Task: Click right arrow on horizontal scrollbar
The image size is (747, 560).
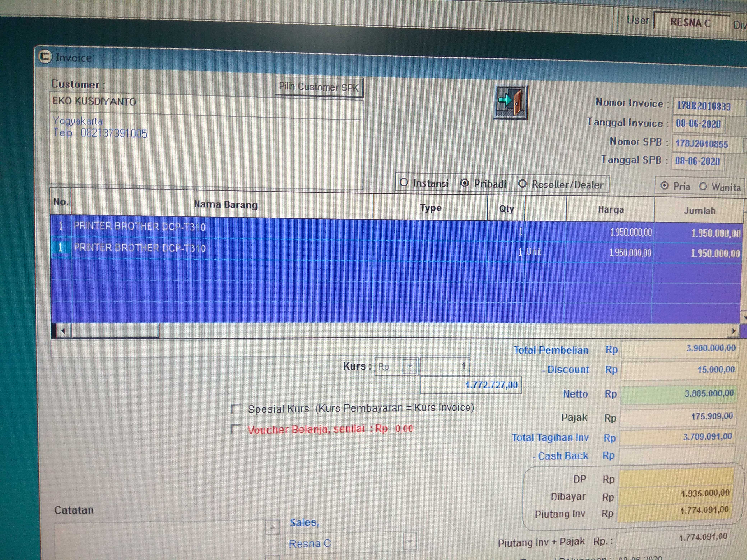Action: (734, 331)
